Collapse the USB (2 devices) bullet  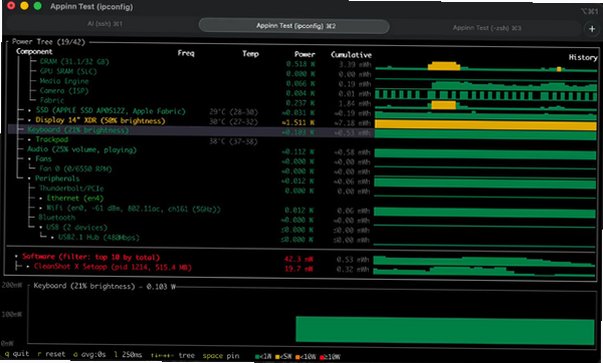(x=41, y=228)
